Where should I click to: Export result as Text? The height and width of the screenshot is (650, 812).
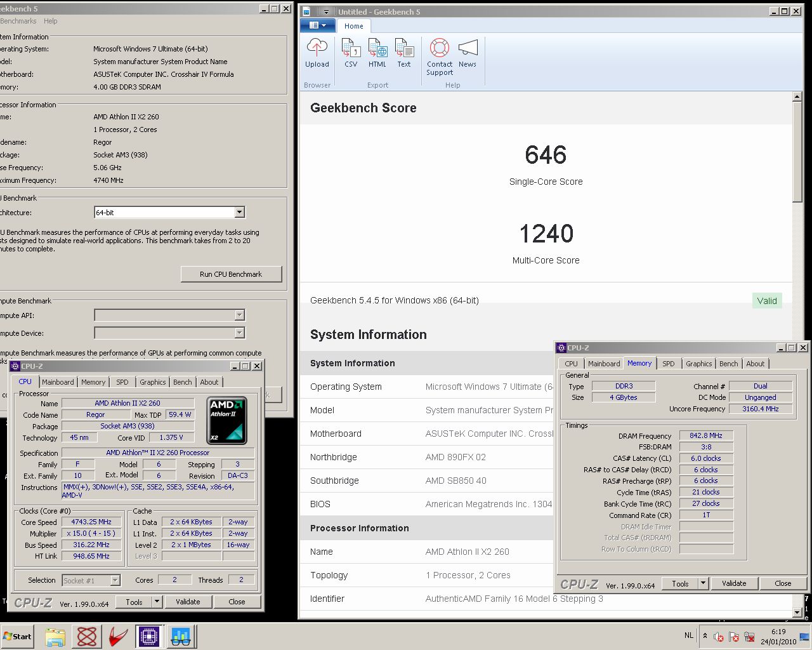[404, 53]
